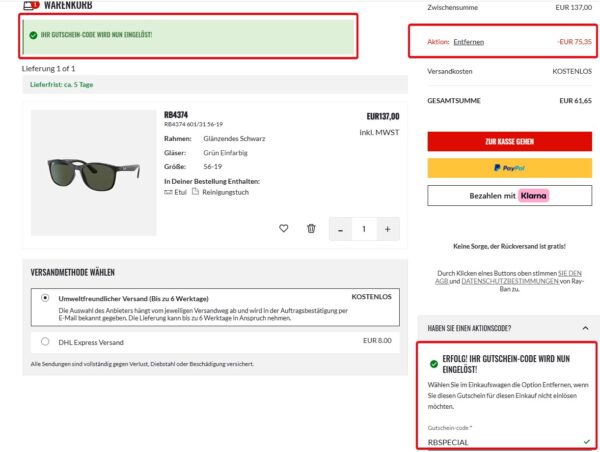
Task: Add sunglasses to wishlist with heart icon
Action: point(283,229)
